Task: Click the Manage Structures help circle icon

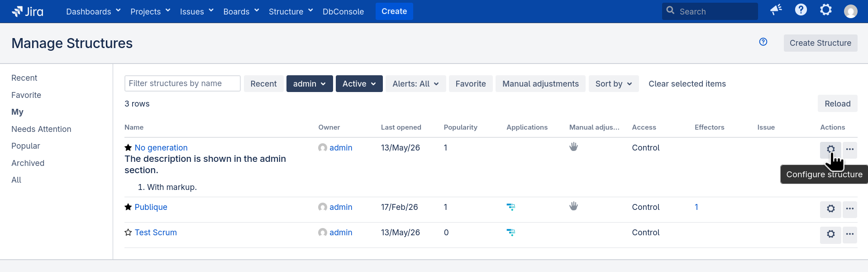Action: coord(763,42)
